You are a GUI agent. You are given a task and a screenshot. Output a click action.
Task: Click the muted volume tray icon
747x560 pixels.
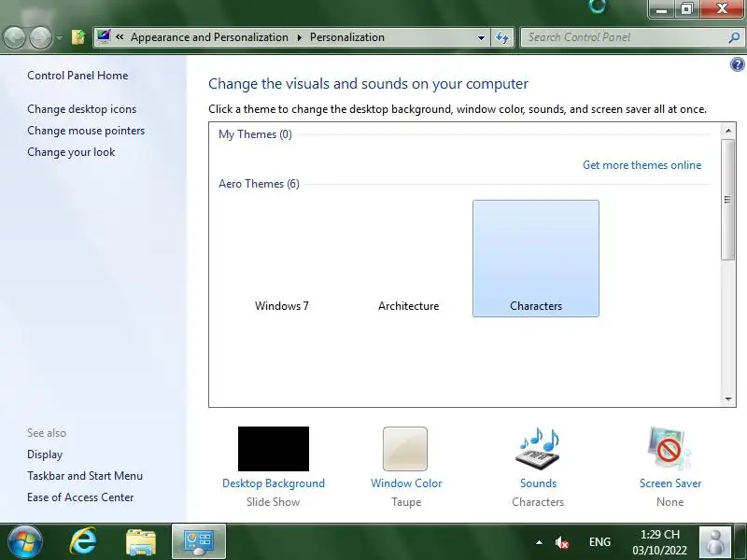click(x=562, y=542)
